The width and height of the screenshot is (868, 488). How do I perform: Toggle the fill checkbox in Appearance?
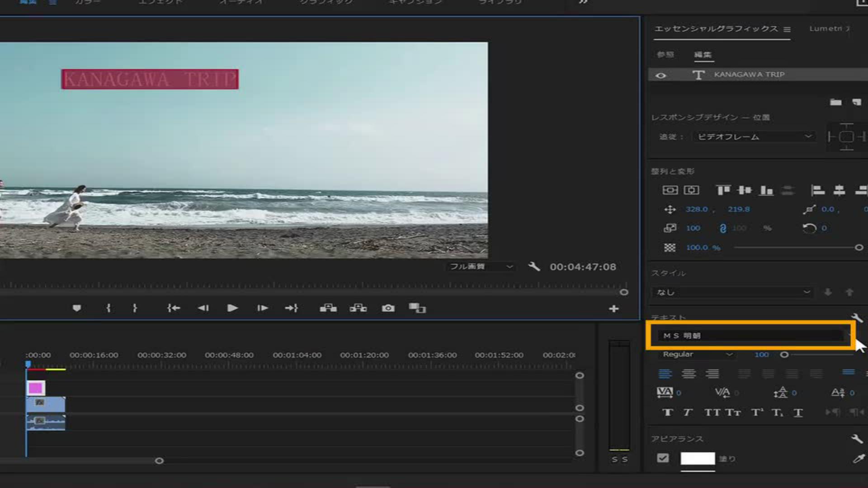coord(663,458)
